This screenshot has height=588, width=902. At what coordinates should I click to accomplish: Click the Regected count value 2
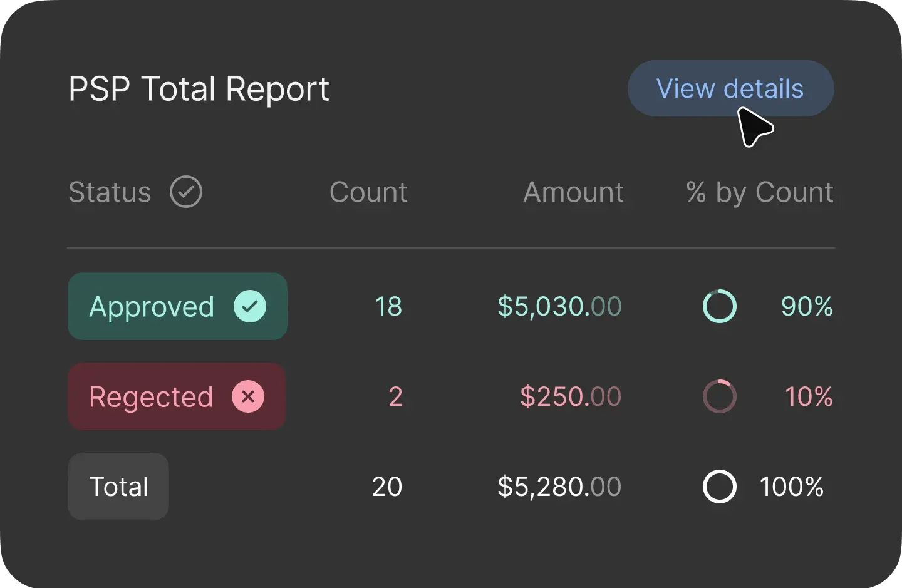tap(396, 397)
